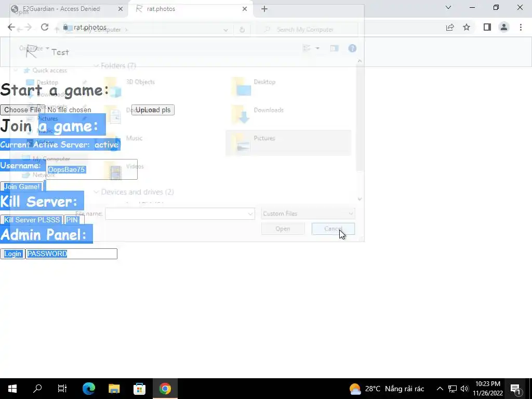
Task: Click the Login button under Admin Panel
Action: point(12,254)
